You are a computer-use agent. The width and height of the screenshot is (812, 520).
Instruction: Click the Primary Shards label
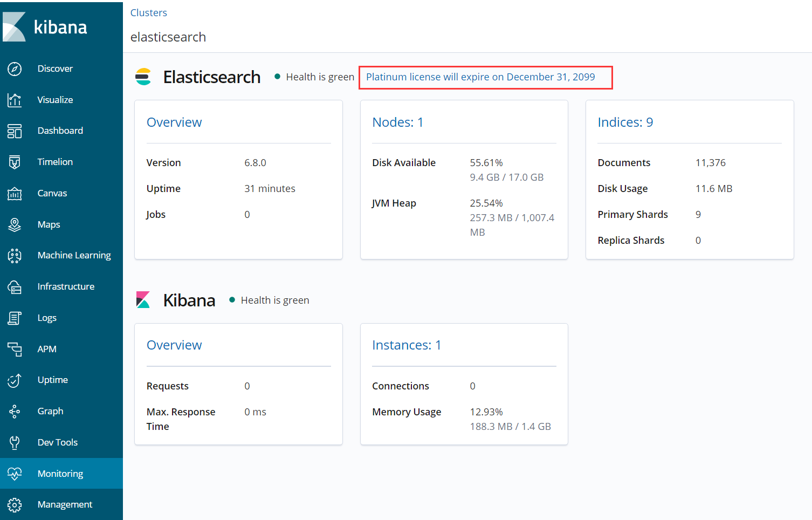coord(632,214)
